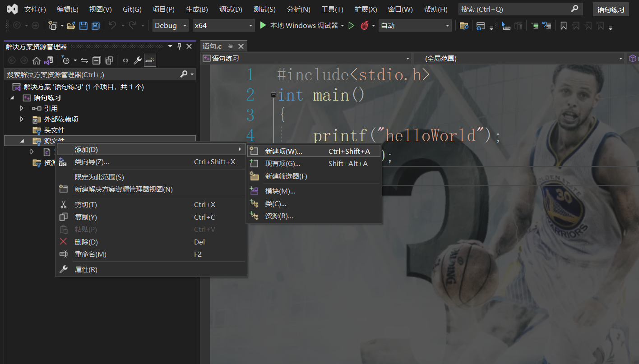The image size is (639, 364).
Task: Click the Save icon in toolbar
Action: (x=83, y=26)
